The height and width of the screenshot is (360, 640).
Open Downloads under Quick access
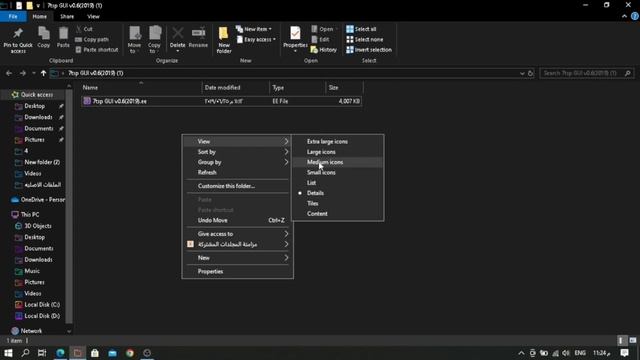coord(38,117)
